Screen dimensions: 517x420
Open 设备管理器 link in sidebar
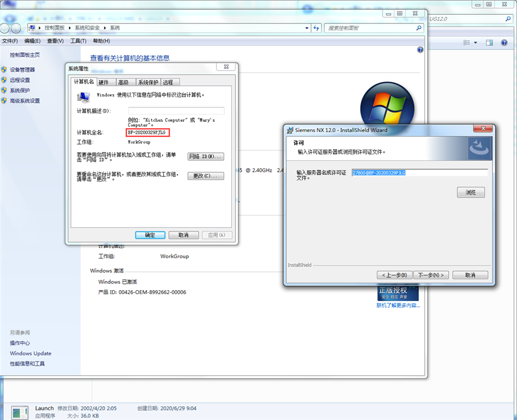22,70
